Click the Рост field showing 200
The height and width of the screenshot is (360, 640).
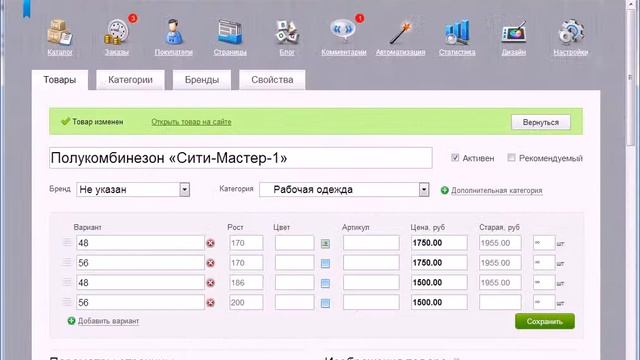[x=246, y=302]
